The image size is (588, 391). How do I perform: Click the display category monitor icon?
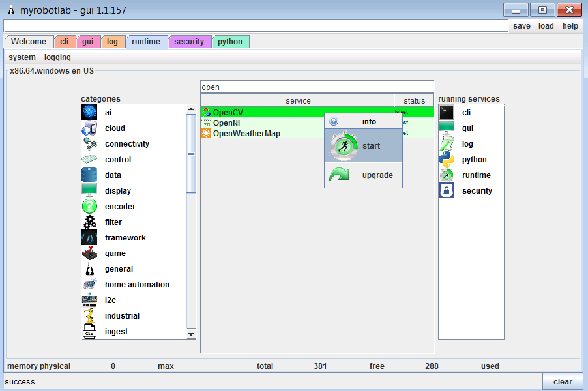coord(89,190)
